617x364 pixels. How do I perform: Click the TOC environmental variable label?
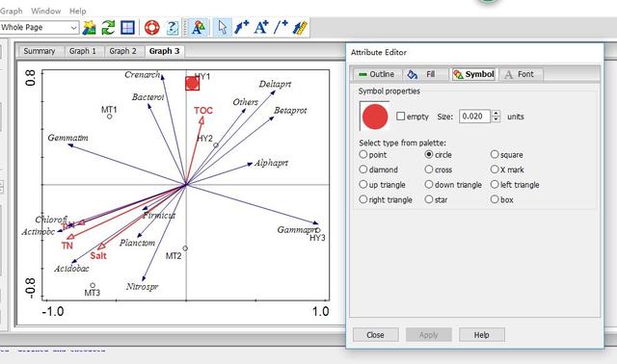(x=203, y=111)
